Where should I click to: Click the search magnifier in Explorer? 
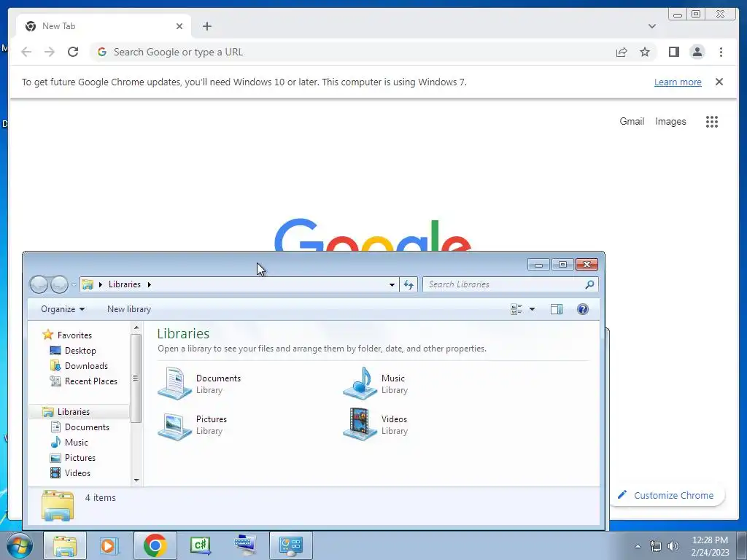[x=589, y=284]
